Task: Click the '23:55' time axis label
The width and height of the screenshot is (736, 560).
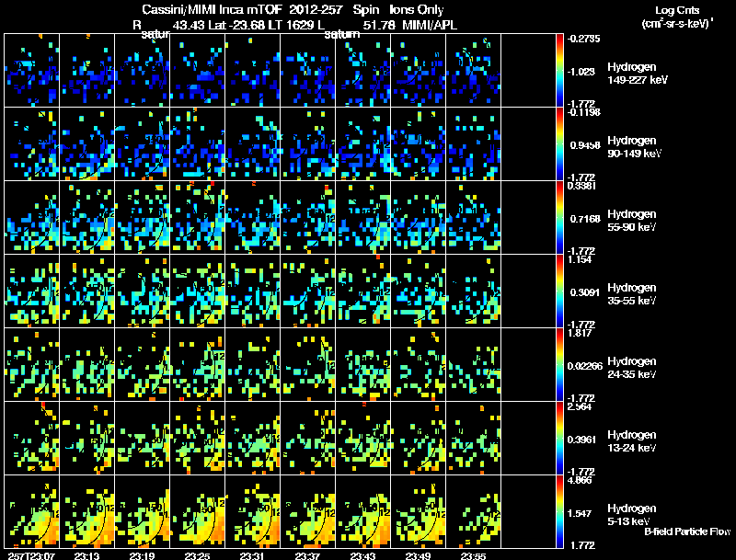Action: pos(473,555)
